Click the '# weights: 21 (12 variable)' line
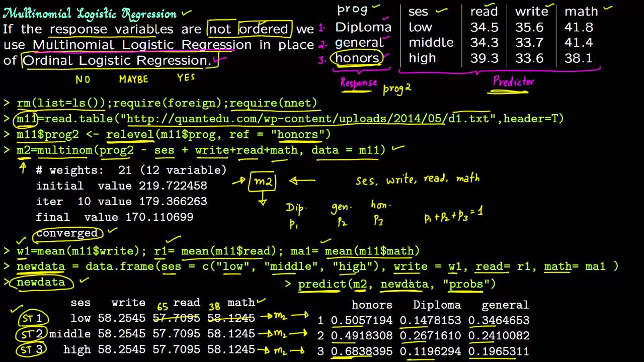 pyautogui.click(x=131, y=170)
